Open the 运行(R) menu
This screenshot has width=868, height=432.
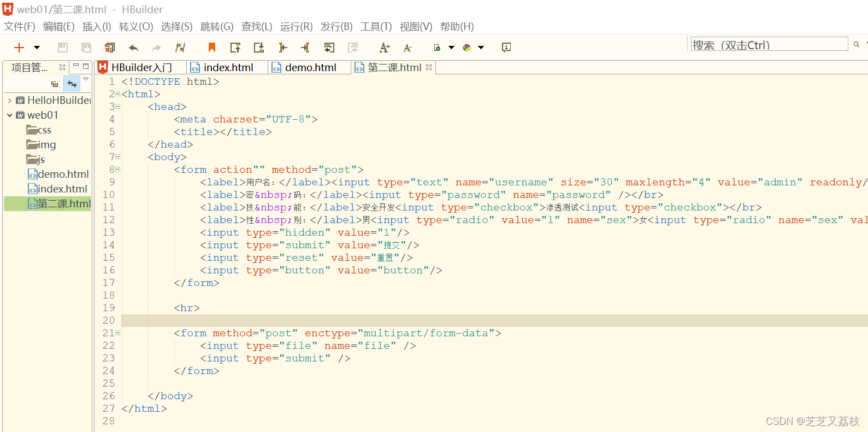(x=297, y=26)
